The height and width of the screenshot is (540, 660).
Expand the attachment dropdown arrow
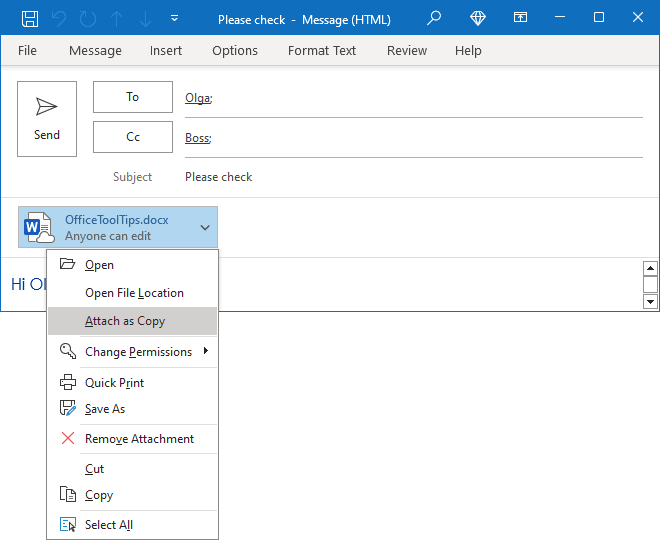[205, 228]
